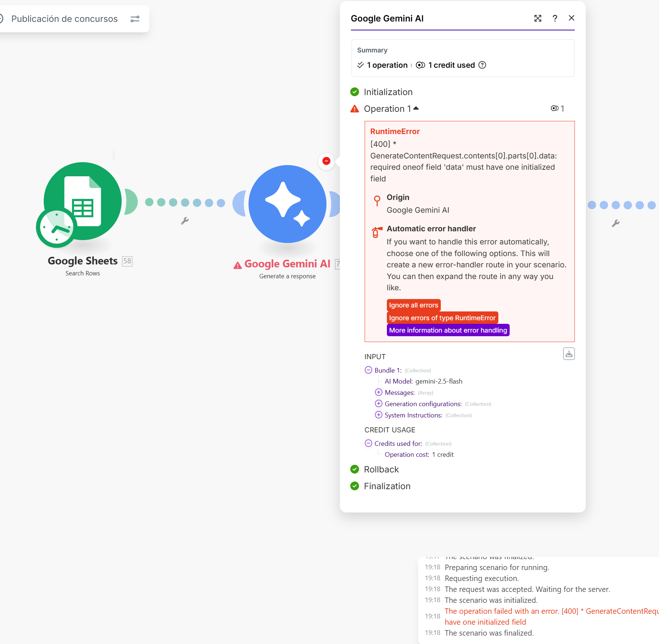Click the schedule clock on Google Sheets module
The height and width of the screenshot is (644, 659).
point(56,228)
